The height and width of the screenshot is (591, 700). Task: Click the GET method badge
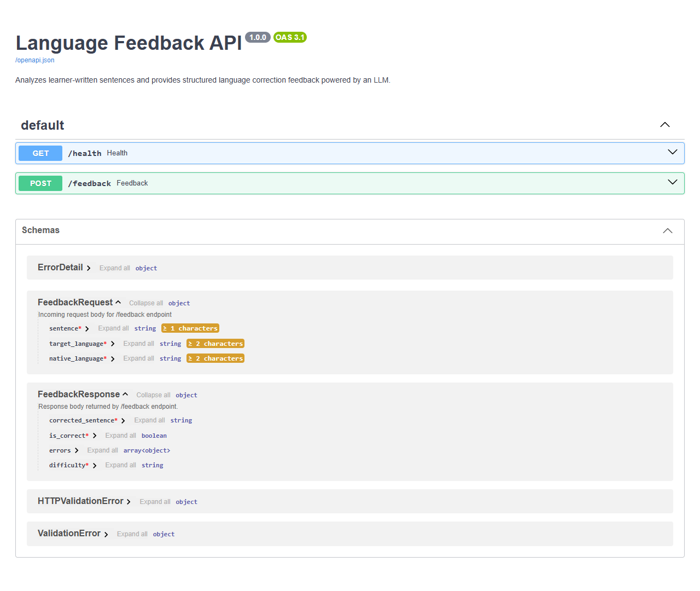(x=40, y=153)
